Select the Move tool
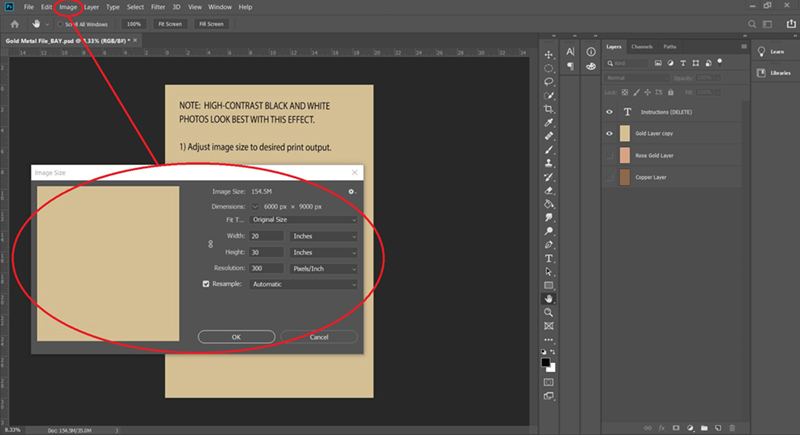800x435 pixels. coord(548,55)
